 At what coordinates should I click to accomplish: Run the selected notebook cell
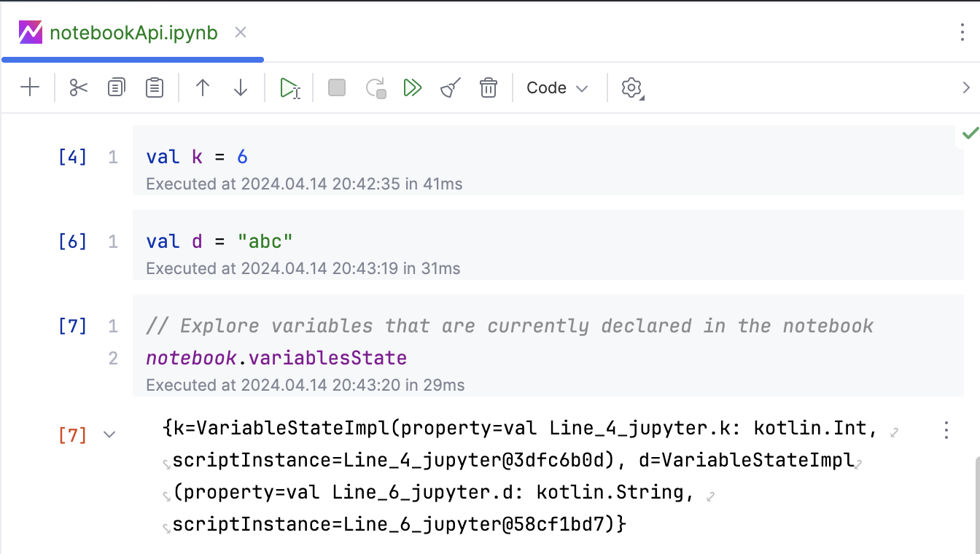pos(289,87)
